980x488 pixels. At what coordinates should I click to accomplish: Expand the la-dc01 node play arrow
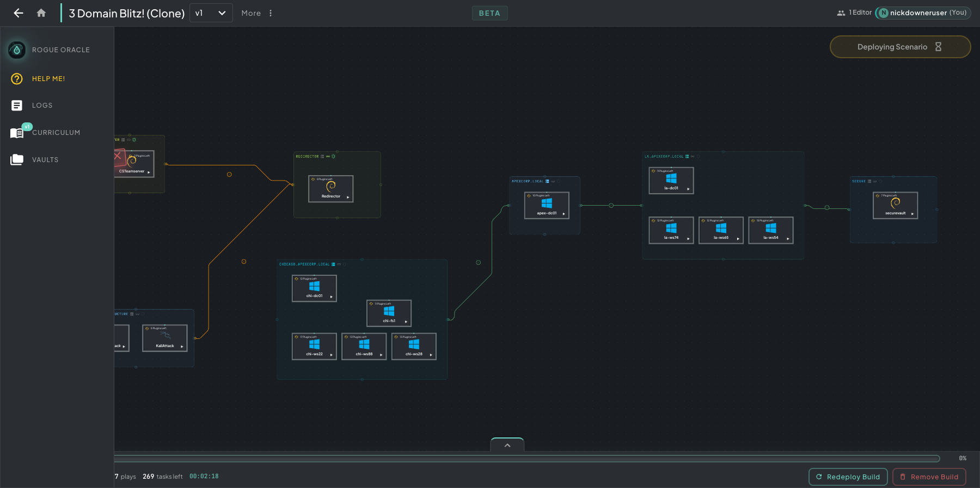point(688,189)
